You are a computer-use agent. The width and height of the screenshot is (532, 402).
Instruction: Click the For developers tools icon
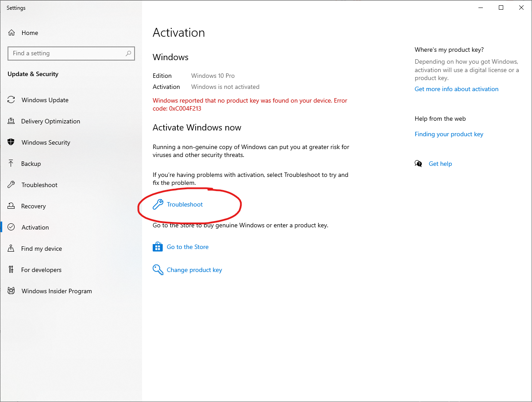pos(12,270)
